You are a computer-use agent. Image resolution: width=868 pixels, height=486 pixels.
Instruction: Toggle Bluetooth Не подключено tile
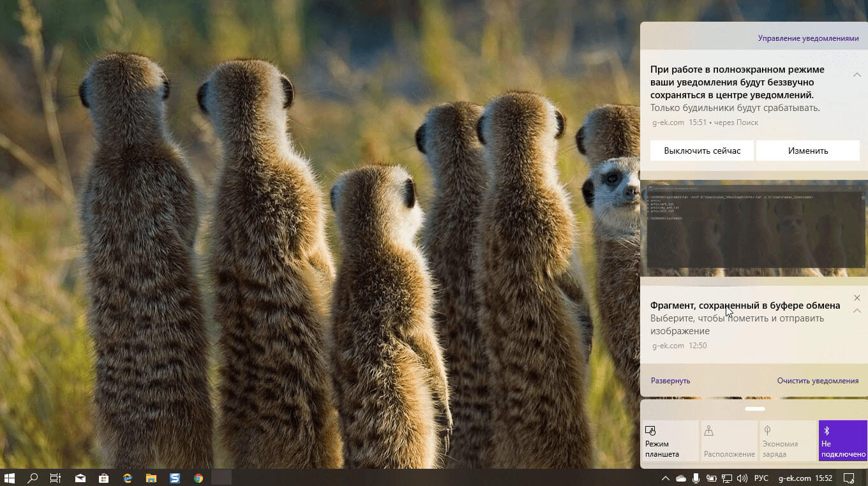(843, 441)
